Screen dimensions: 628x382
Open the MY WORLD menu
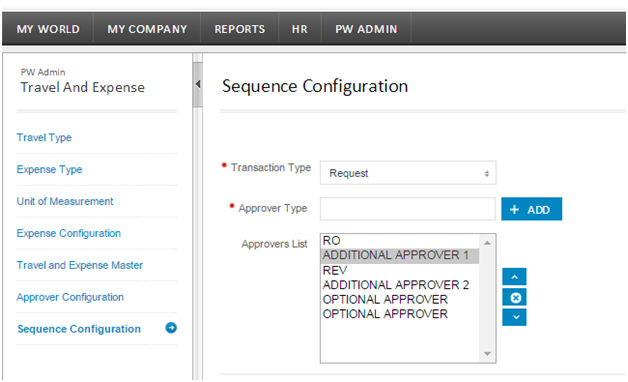pyautogui.click(x=48, y=29)
